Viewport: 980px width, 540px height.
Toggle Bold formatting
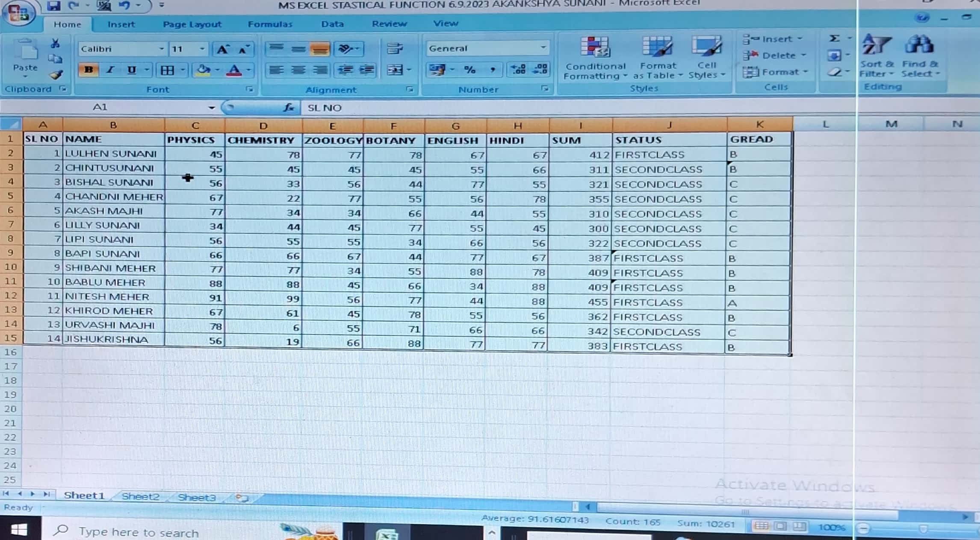[89, 70]
